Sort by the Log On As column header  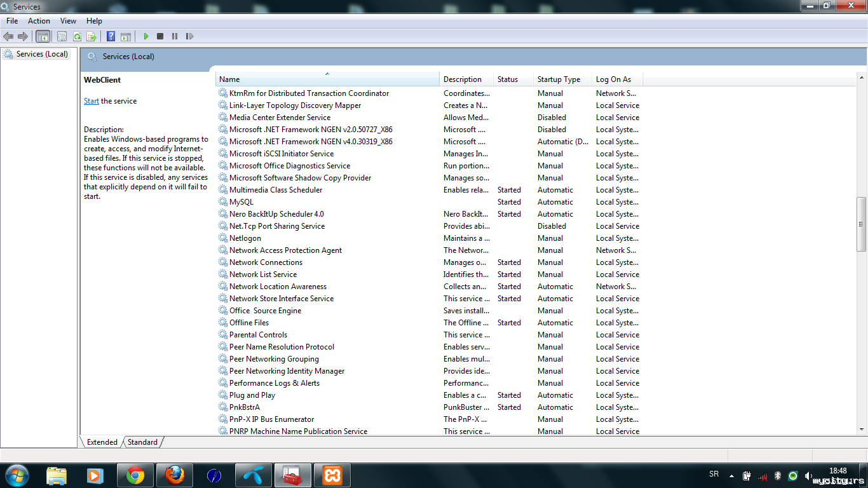617,79
